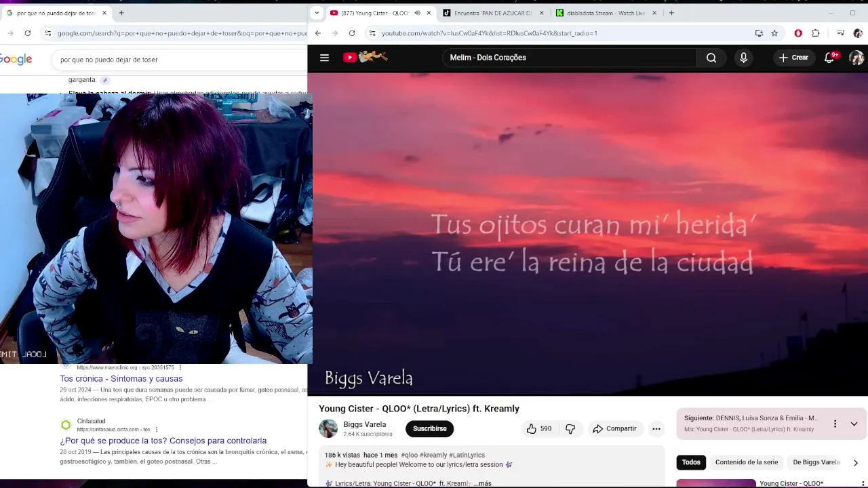868x488 pixels.
Task: Like the video with thumbs up
Action: pyautogui.click(x=539, y=428)
